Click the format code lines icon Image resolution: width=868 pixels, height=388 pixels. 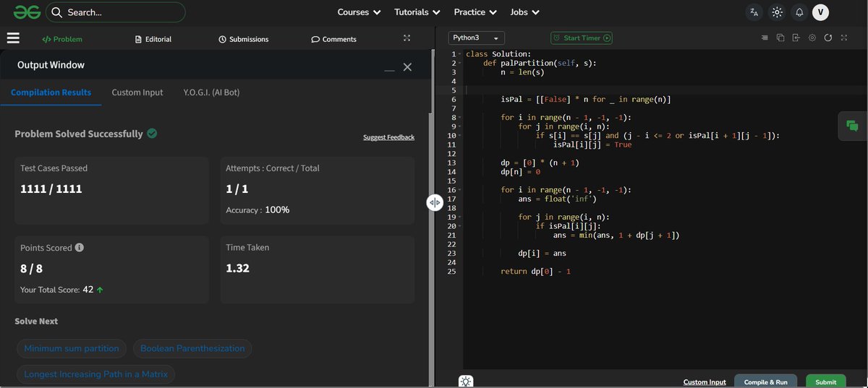[x=765, y=38]
